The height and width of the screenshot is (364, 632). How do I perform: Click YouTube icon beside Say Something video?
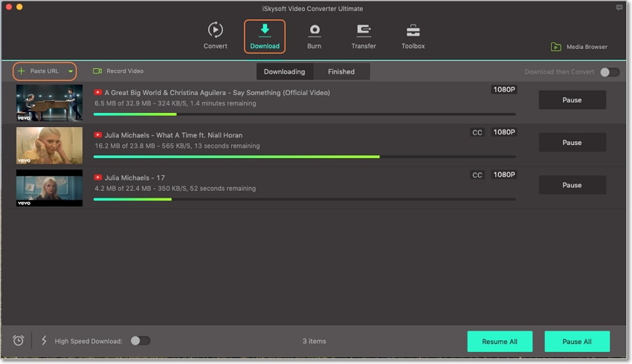[x=98, y=92]
